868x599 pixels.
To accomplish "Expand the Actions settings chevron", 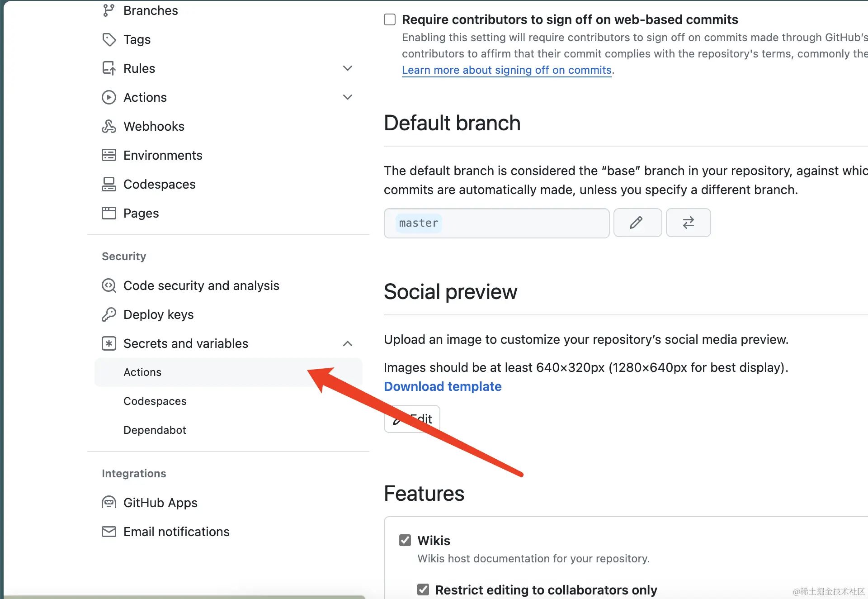I will click(x=348, y=97).
